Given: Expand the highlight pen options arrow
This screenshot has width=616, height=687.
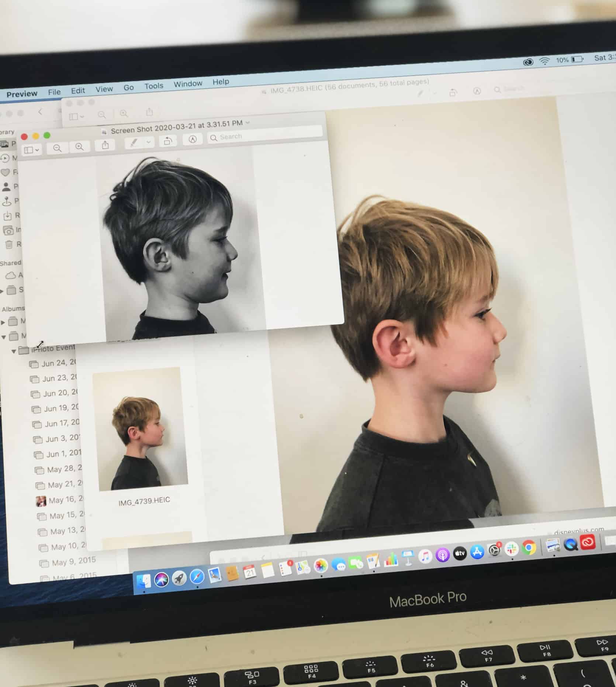Looking at the screenshot, I should 148,142.
